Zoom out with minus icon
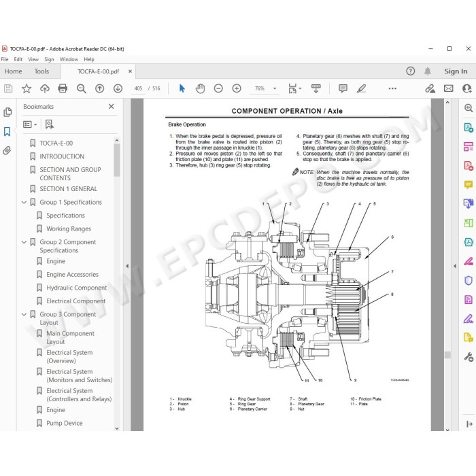Screen dimensions: 476x476 (218, 88)
